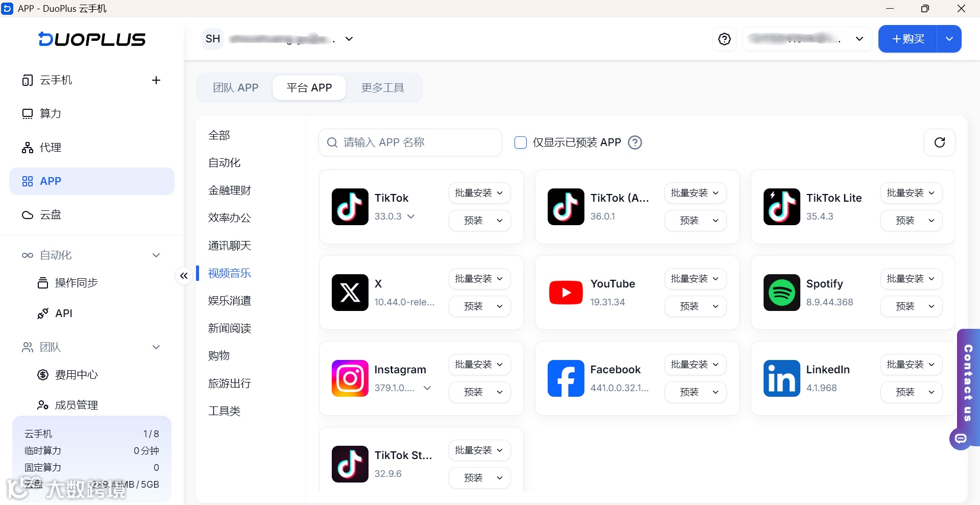Open the 预装 dropdown for TikTok Lite

(x=911, y=221)
